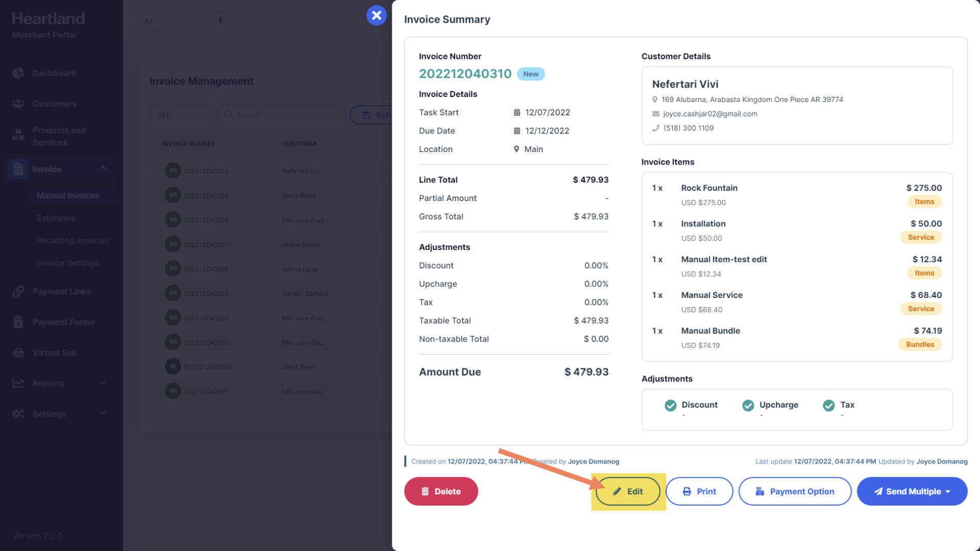Toggle the Tax adjustment checkmark

pyautogui.click(x=828, y=405)
